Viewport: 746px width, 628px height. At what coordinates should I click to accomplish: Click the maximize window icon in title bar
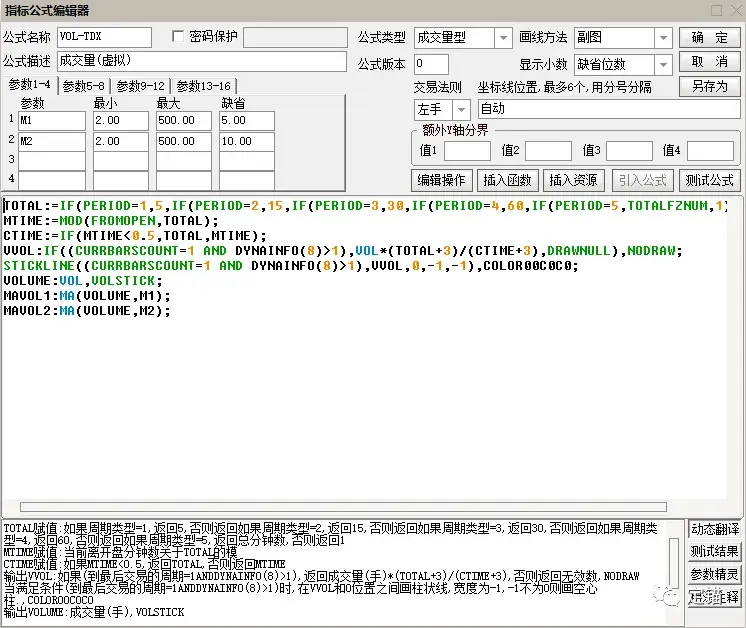717,10
